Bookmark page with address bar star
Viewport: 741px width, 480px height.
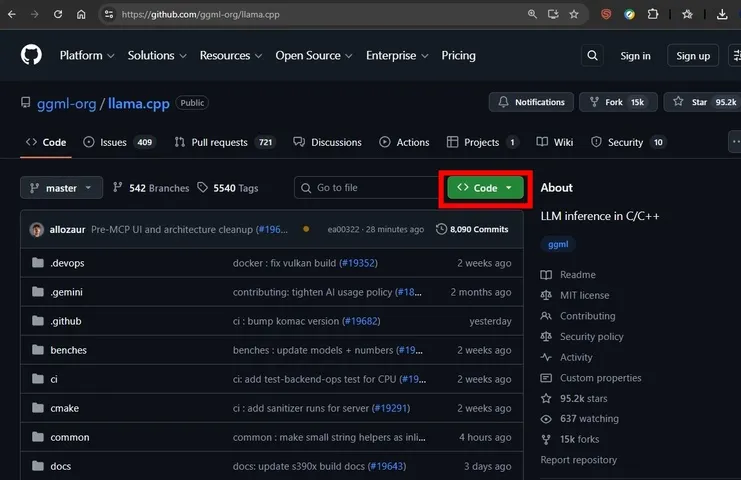(574, 14)
